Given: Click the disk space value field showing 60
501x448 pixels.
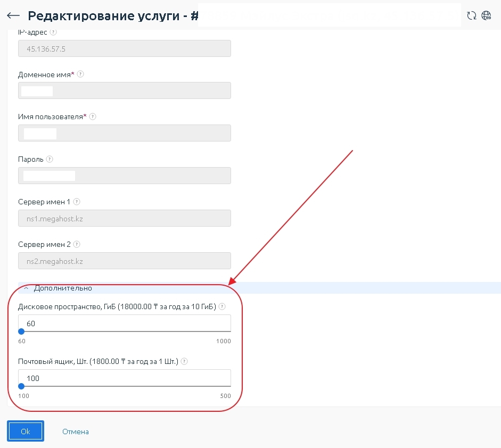Looking at the screenshot, I should click(x=125, y=323).
